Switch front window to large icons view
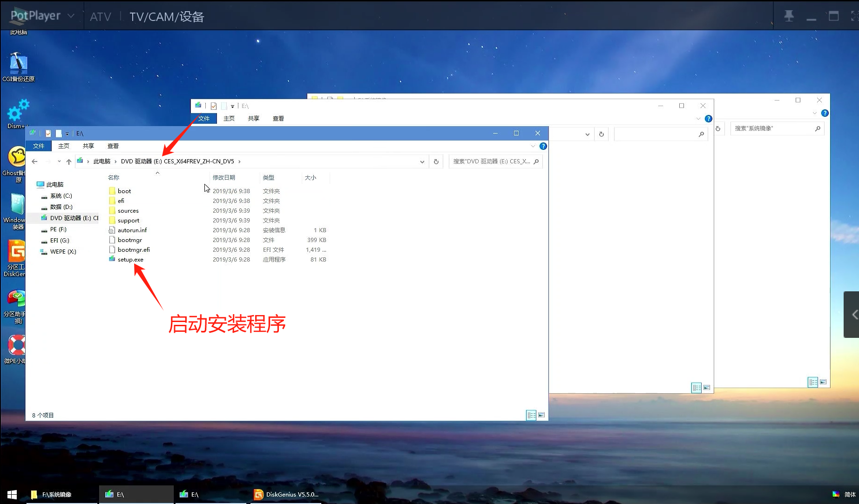The image size is (859, 504). [x=541, y=415]
